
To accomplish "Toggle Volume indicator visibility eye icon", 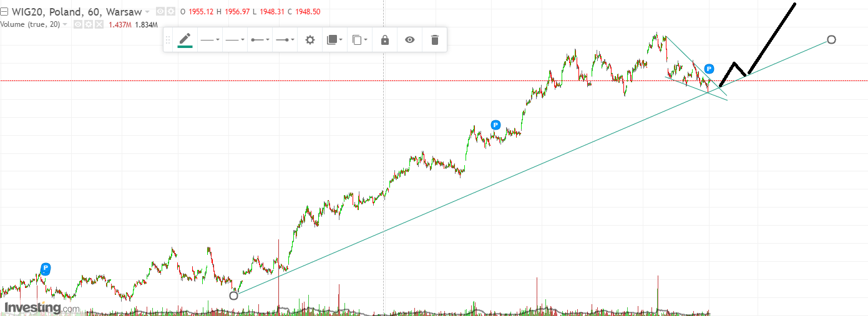I will 78,24.
